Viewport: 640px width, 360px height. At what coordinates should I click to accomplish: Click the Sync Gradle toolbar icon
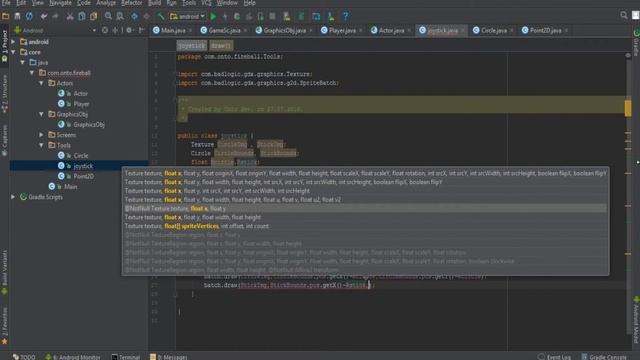pos(301,16)
